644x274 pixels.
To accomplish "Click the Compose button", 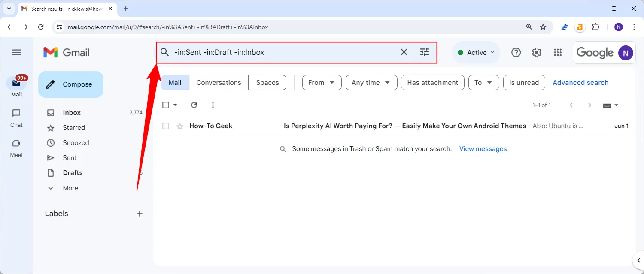I will click(x=71, y=84).
